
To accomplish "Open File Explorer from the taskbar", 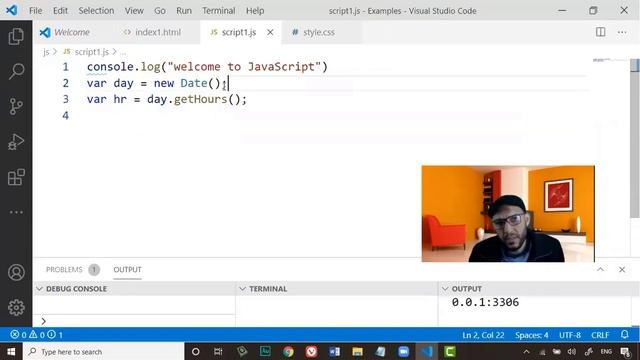I will point(357,351).
